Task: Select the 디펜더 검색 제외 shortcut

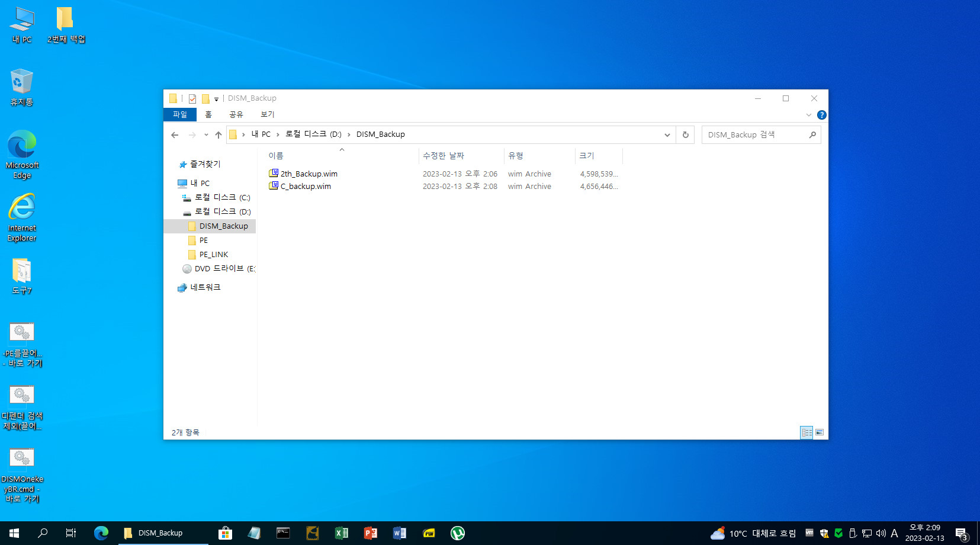Action: (x=22, y=408)
